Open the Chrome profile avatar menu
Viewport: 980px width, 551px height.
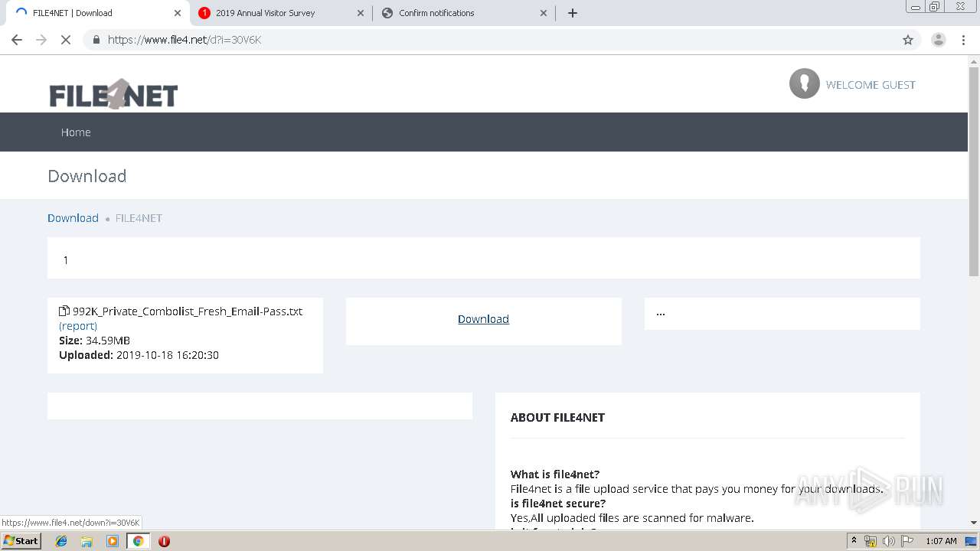939,40
